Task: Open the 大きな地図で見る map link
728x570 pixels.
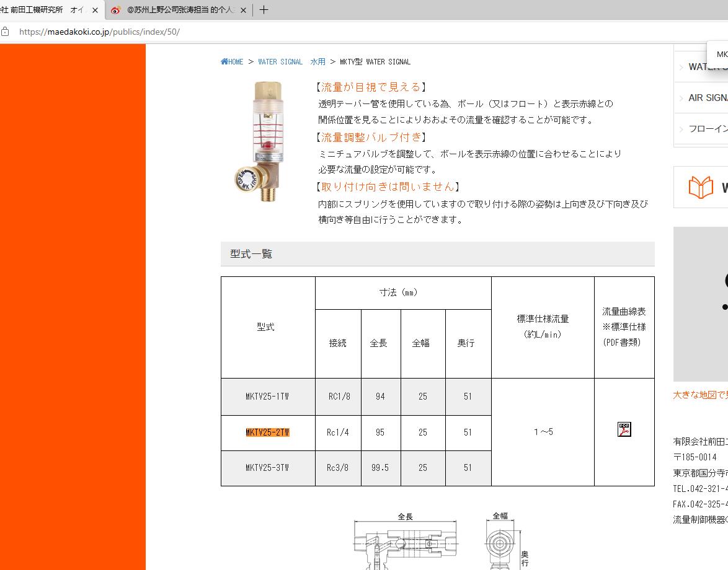Action: click(699, 393)
